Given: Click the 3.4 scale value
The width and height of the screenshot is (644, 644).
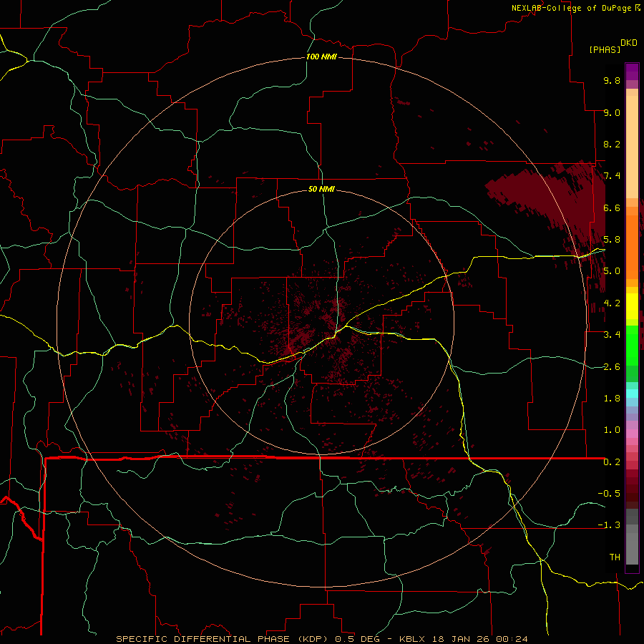Looking at the screenshot, I should click(612, 335).
